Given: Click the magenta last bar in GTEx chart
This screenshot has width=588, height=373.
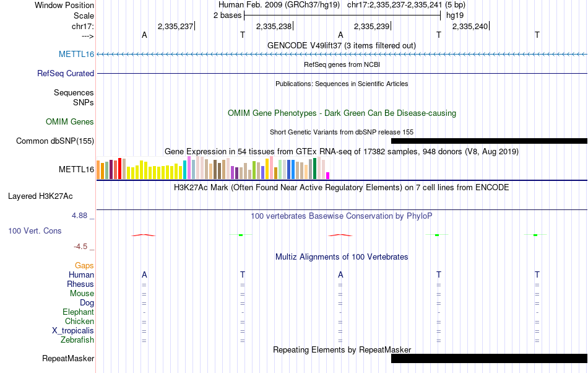Looking at the screenshot, I should 328,175.
